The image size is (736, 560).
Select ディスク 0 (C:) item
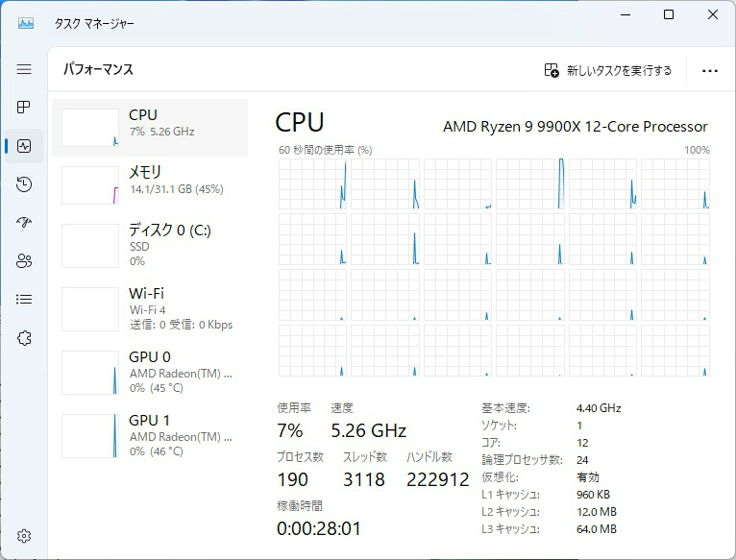[150, 245]
